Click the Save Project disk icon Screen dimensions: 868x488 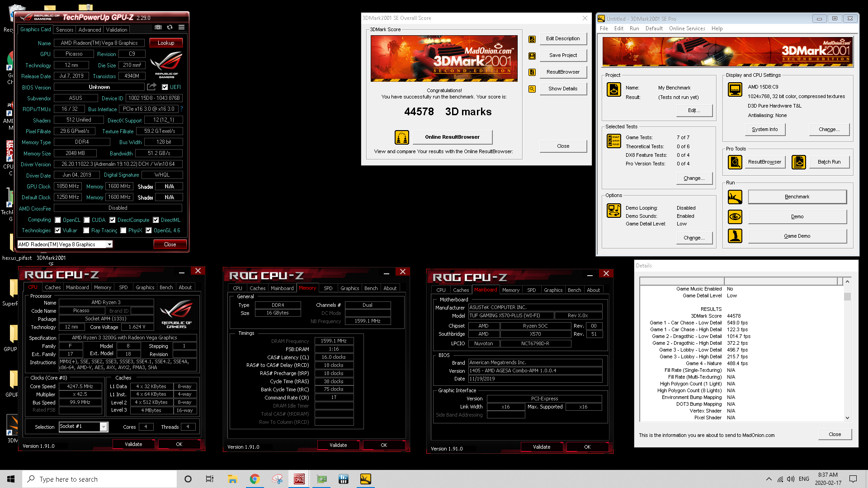(532, 56)
